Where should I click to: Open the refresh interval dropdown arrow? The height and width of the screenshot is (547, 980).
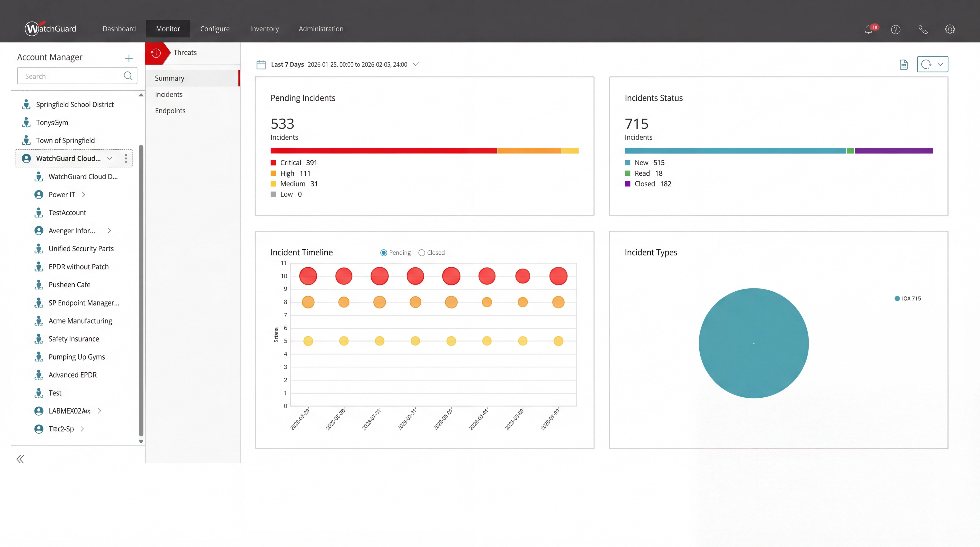(940, 64)
